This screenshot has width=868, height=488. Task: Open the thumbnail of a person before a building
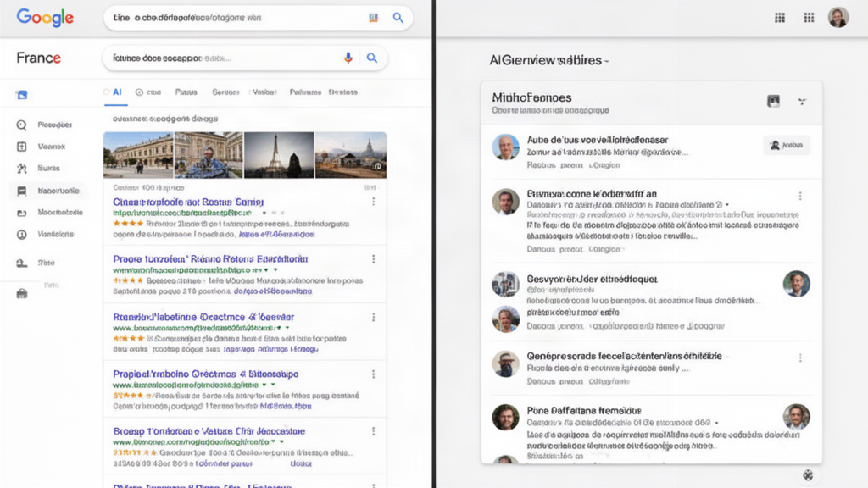pyautogui.click(x=209, y=155)
